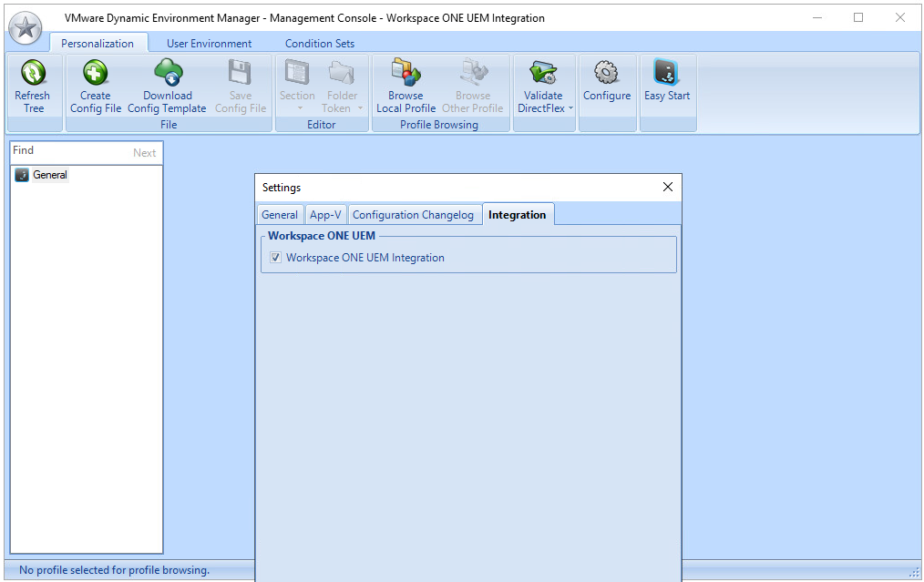Open the Condition Sets tab
Image resolution: width=924 pixels, height=582 pixels.
click(x=320, y=44)
